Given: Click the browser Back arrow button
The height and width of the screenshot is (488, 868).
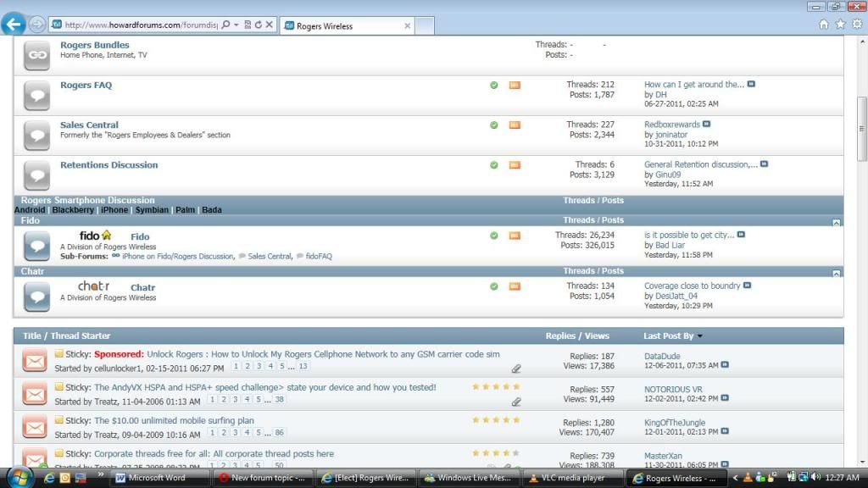Looking at the screenshot, I should pyautogui.click(x=14, y=25).
